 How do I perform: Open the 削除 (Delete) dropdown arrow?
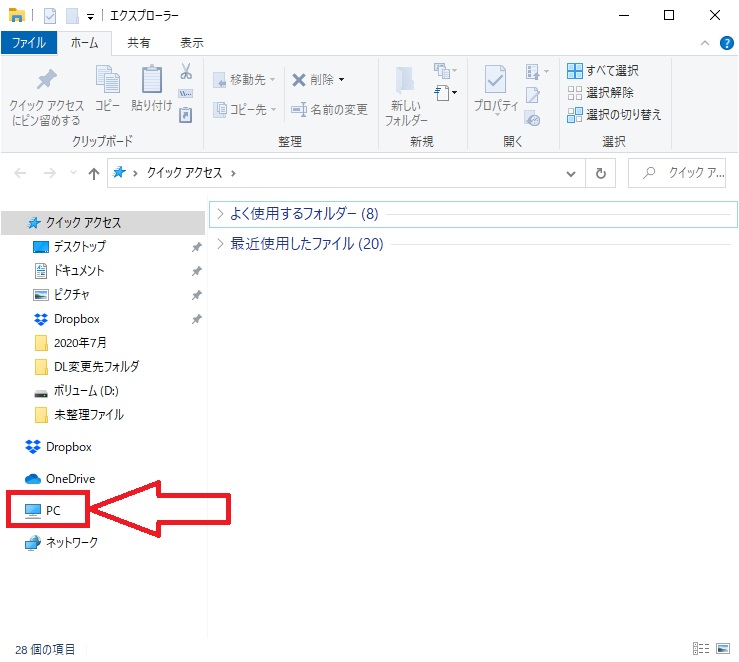coord(341,80)
